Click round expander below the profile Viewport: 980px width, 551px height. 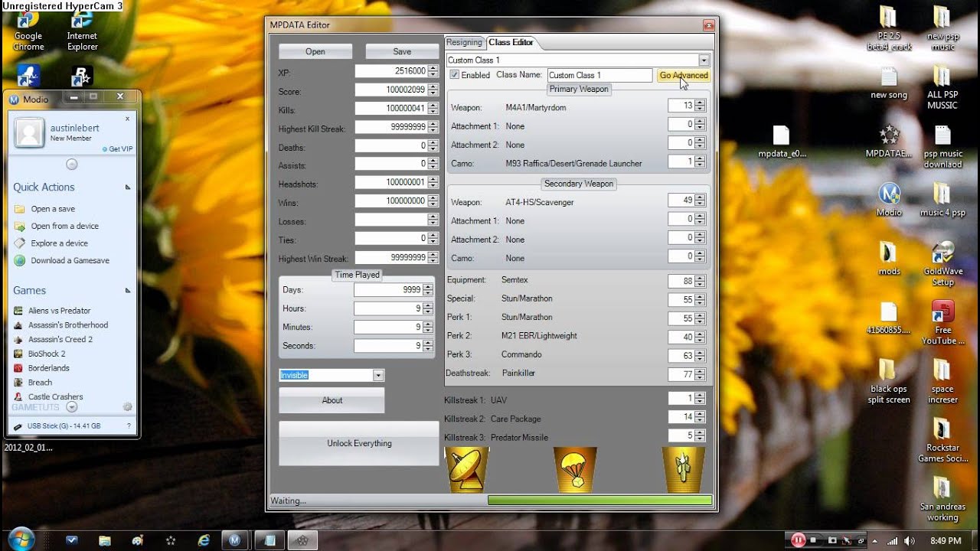[x=72, y=164]
